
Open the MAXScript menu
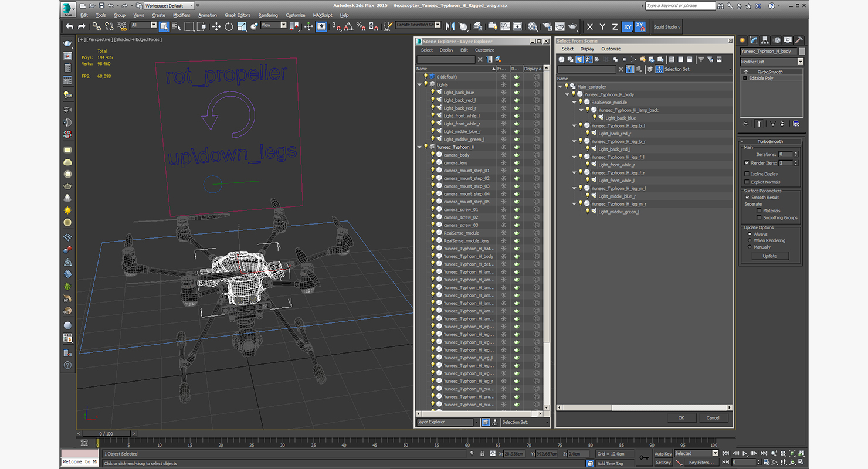pyautogui.click(x=323, y=15)
